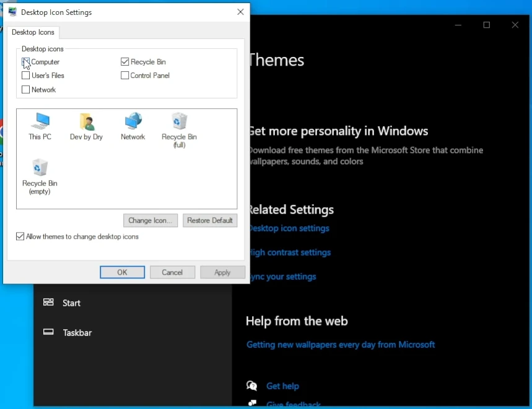Viewport: 532px width, 409px height.
Task: Click the Taskbar icon in Settings sidebar
Action: click(x=48, y=332)
